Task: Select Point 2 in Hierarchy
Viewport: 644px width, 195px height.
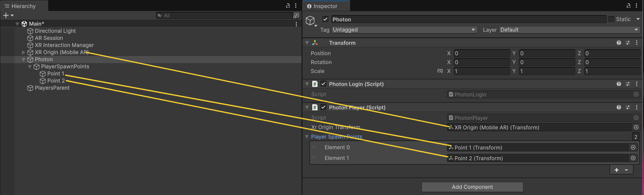Action: [x=56, y=81]
